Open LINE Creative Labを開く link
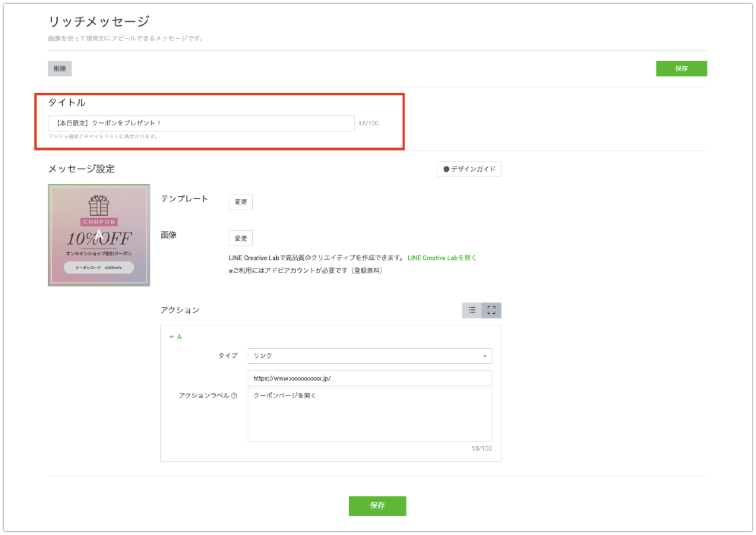The image size is (756, 535). coord(441,258)
